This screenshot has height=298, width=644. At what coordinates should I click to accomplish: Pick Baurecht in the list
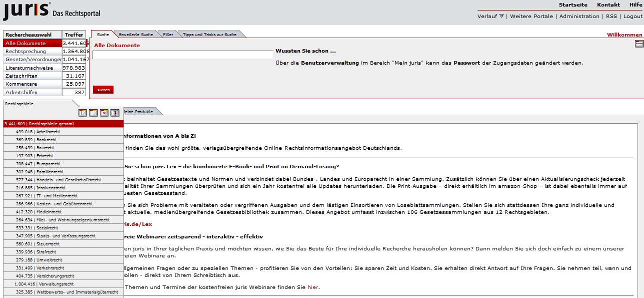click(63, 148)
